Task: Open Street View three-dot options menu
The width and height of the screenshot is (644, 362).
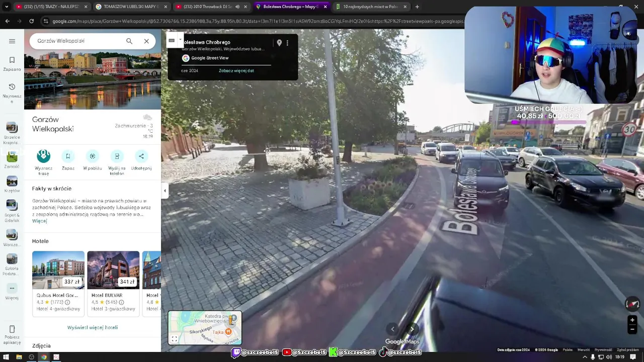Action: [x=287, y=43]
